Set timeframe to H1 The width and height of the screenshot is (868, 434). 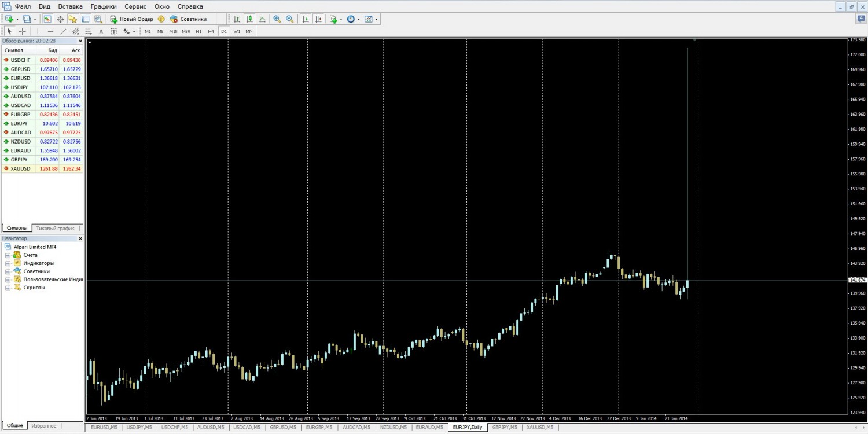198,31
